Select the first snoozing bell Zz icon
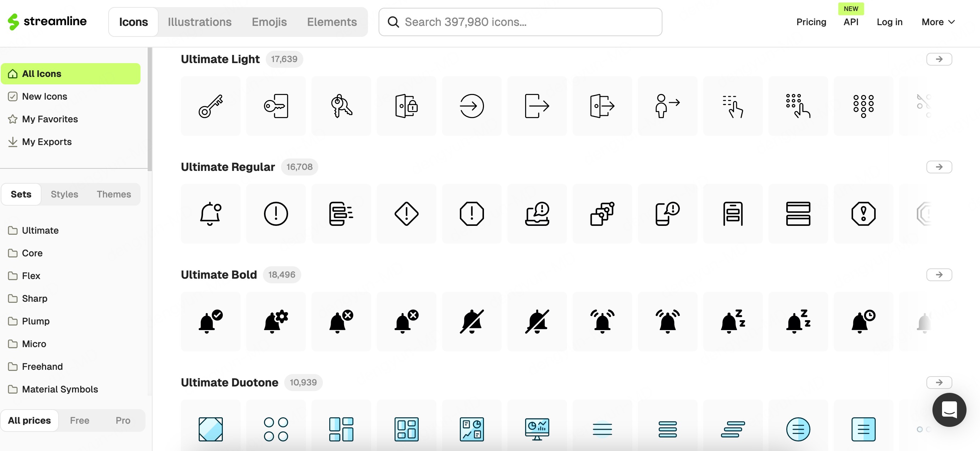 point(733,321)
